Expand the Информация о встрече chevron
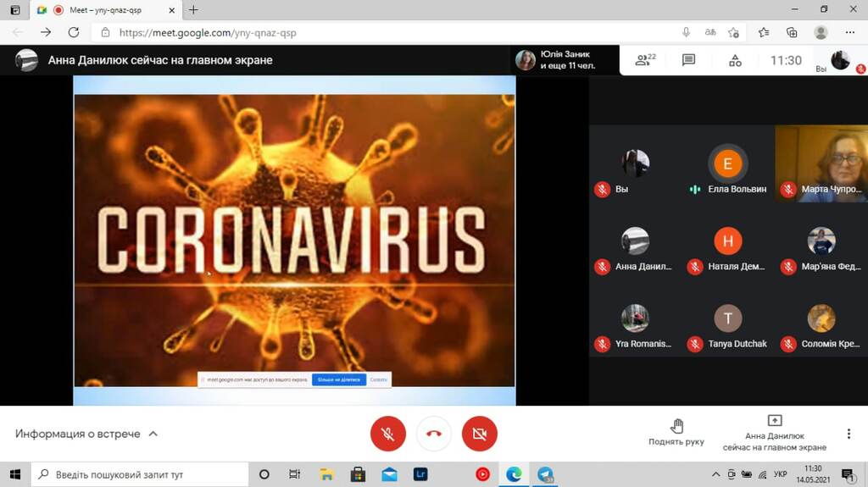 pos(153,434)
